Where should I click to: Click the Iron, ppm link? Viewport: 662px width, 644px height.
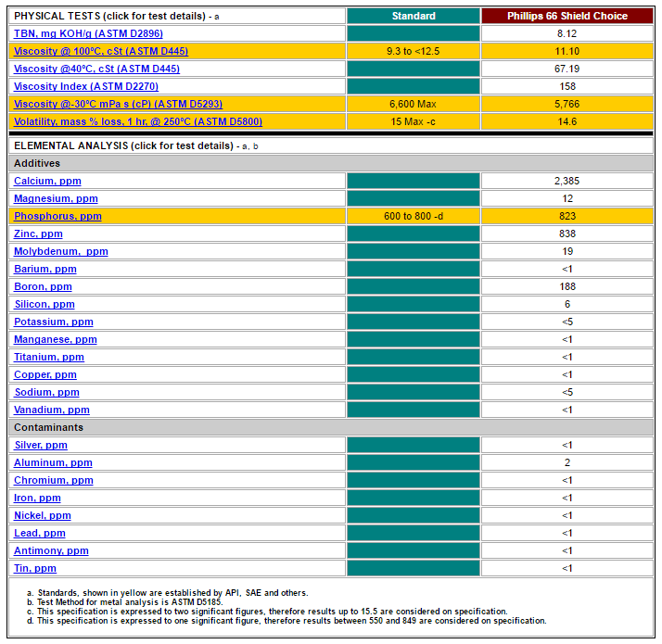pyautogui.click(x=37, y=498)
